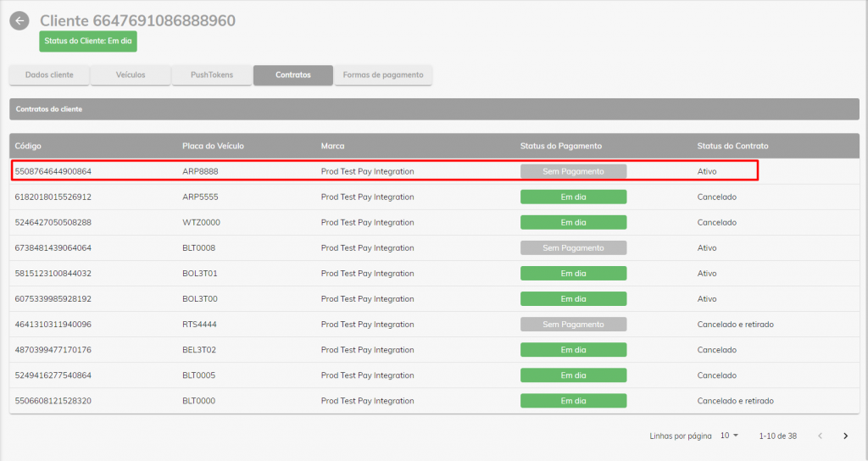Screen dimensions: 868x461
Task: Click Em dia badge for ARP5555
Action: [x=574, y=197]
